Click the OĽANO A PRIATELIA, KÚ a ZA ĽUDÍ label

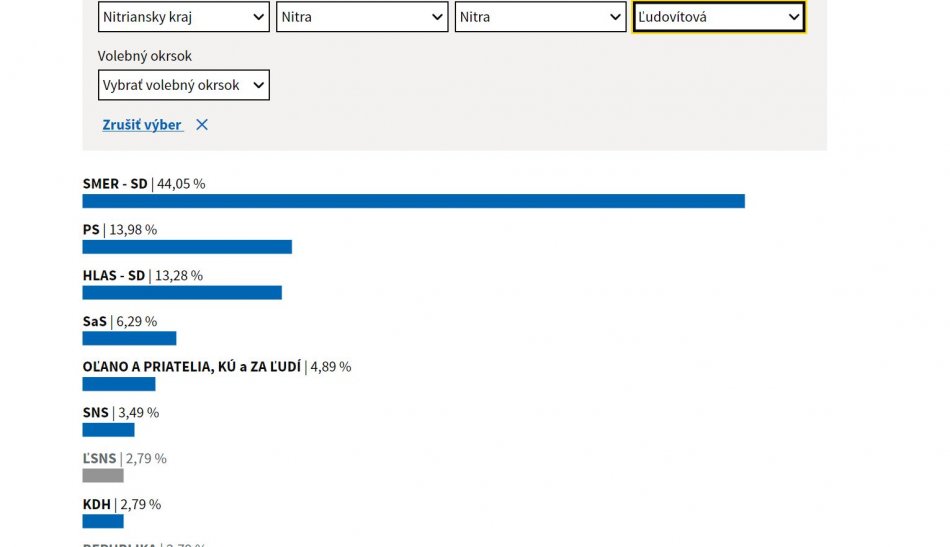pos(191,367)
